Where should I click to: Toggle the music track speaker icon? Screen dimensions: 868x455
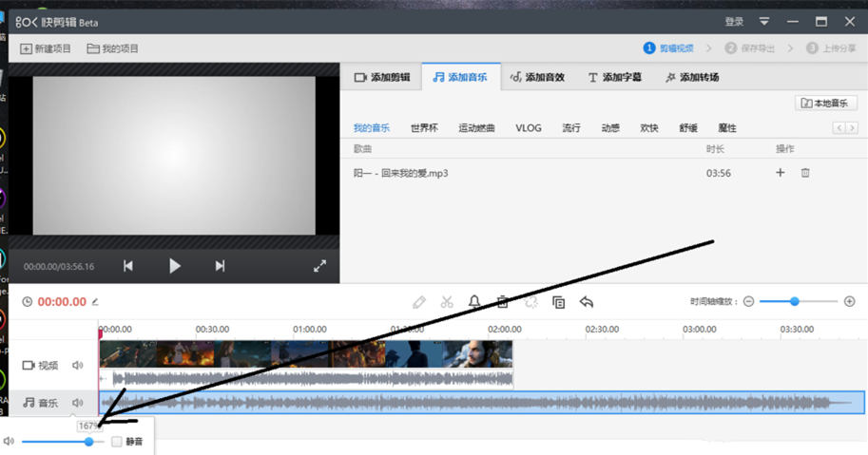tap(78, 403)
